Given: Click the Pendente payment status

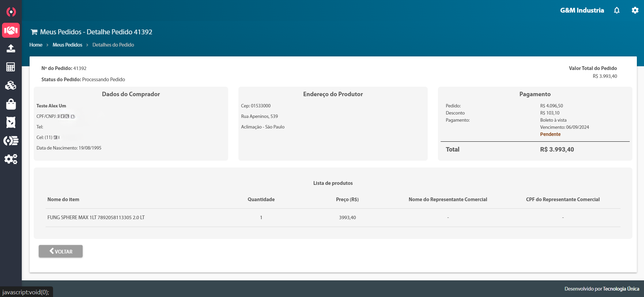Looking at the screenshot, I should click(550, 134).
